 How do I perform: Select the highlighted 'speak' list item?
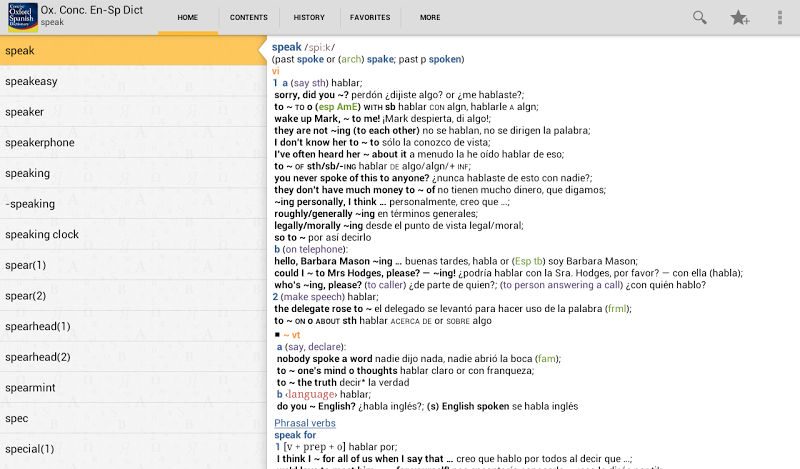point(132,50)
